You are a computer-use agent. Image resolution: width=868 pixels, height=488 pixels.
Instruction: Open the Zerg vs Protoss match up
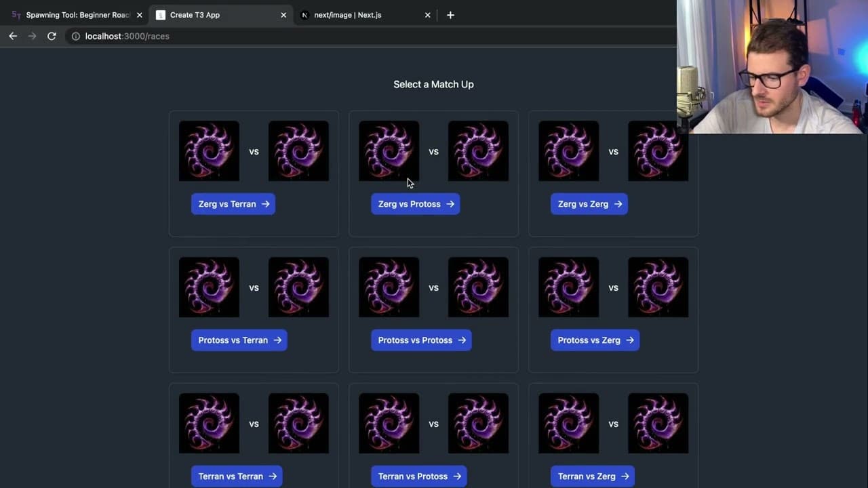tap(416, 204)
